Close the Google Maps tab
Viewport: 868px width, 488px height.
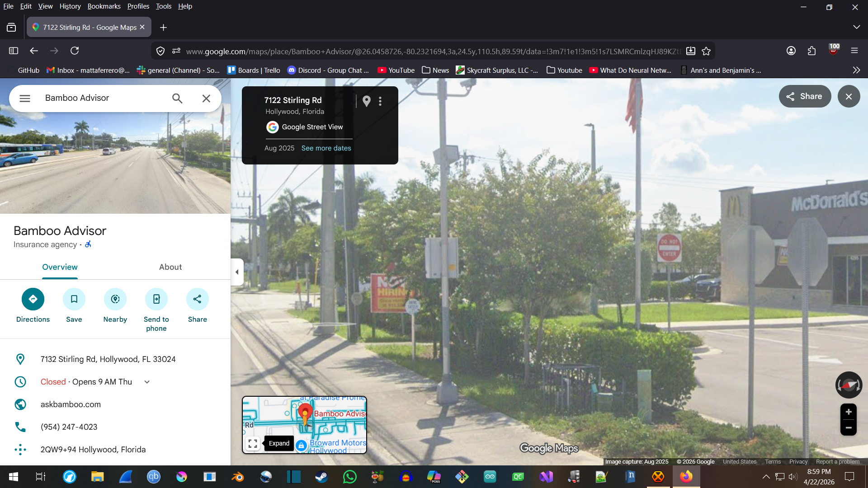coord(142,27)
